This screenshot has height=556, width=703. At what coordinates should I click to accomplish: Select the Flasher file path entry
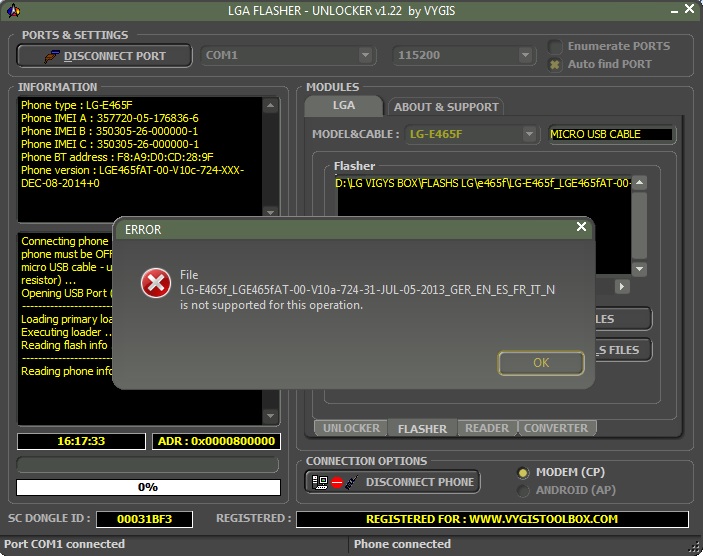(x=483, y=183)
